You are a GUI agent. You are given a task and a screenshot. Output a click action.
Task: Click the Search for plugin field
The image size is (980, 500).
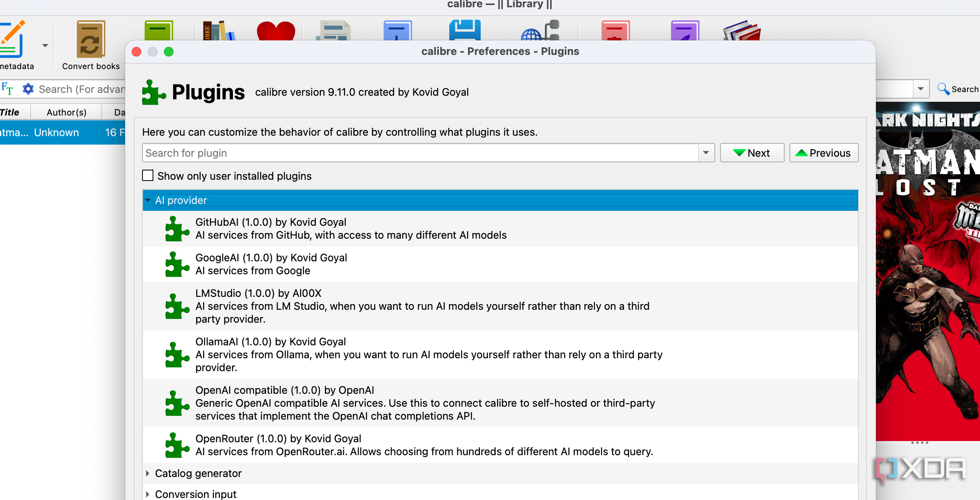pyautogui.click(x=420, y=153)
